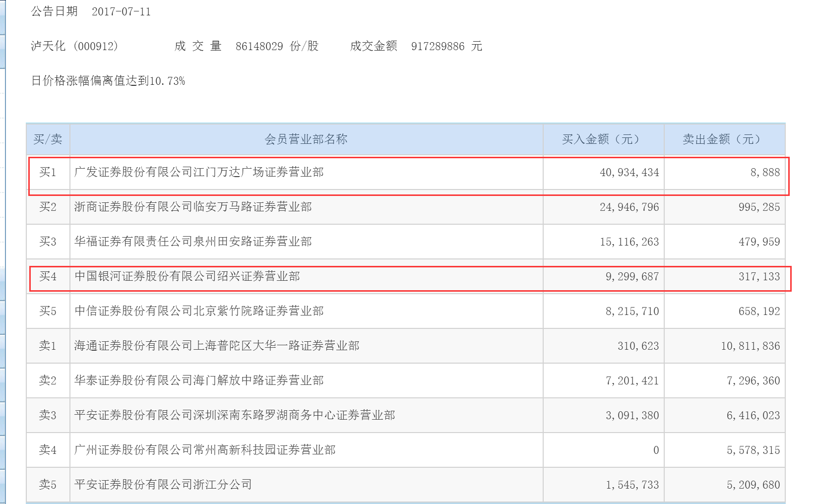This screenshot has height=504, width=816.
Task: Select the 卖5 row label
Action: (48, 485)
